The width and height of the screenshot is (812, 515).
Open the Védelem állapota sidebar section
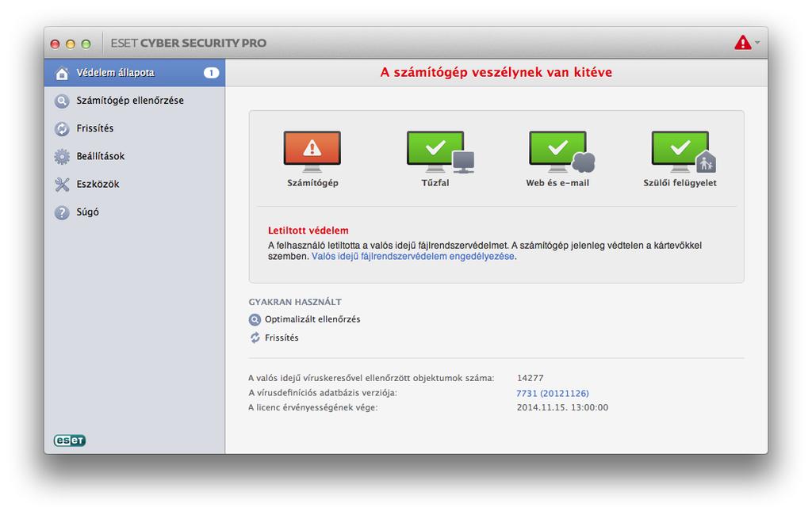(x=135, y=73)
